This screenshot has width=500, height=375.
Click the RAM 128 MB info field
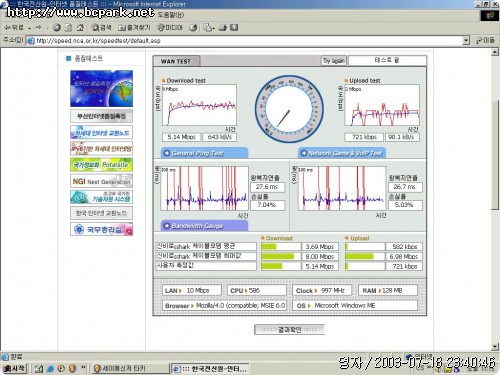(x=388, y=290)
